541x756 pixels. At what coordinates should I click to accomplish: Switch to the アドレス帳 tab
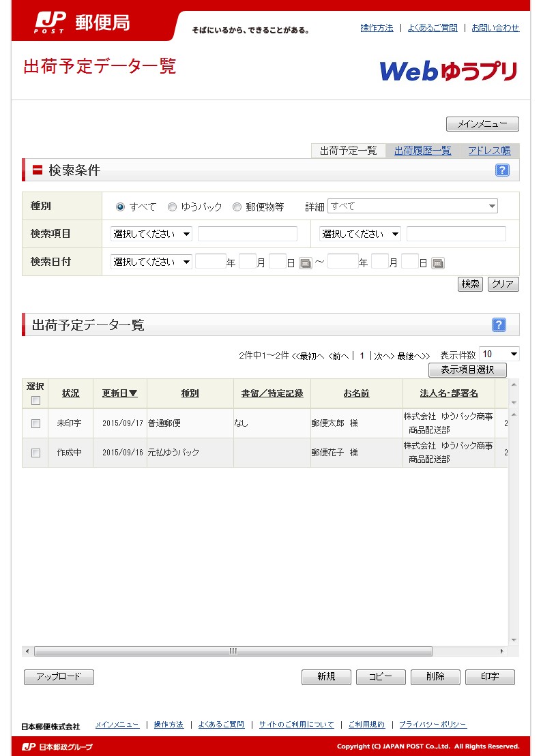point(489,151)
